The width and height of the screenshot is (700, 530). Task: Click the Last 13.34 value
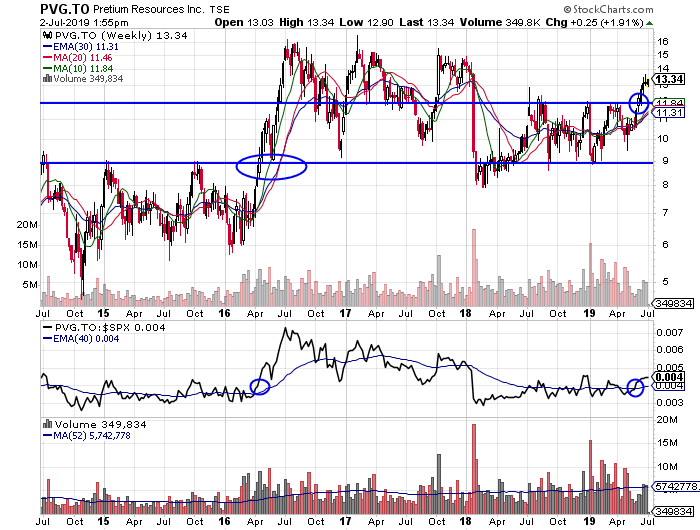(x=427, y=22)
